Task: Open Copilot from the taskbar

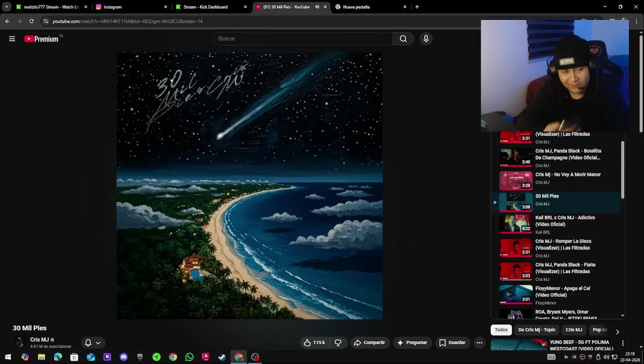Action: pos(25,357)
